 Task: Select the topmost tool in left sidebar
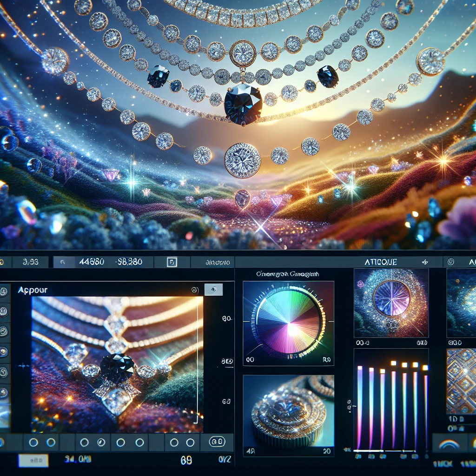coord(4,291)
